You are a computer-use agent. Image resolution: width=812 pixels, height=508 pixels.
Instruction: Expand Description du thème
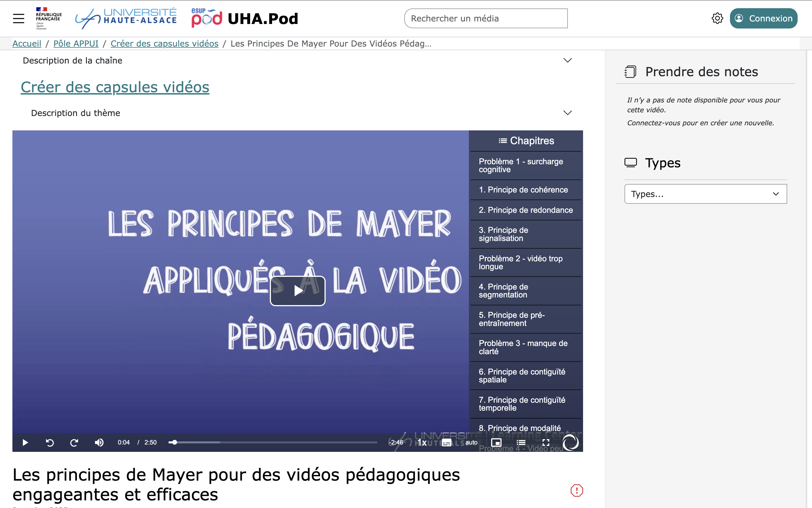pos(297,113)
